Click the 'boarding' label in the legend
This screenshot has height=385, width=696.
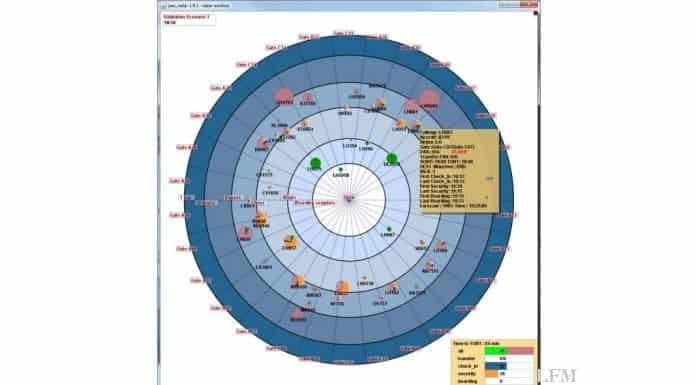(467, 381)
